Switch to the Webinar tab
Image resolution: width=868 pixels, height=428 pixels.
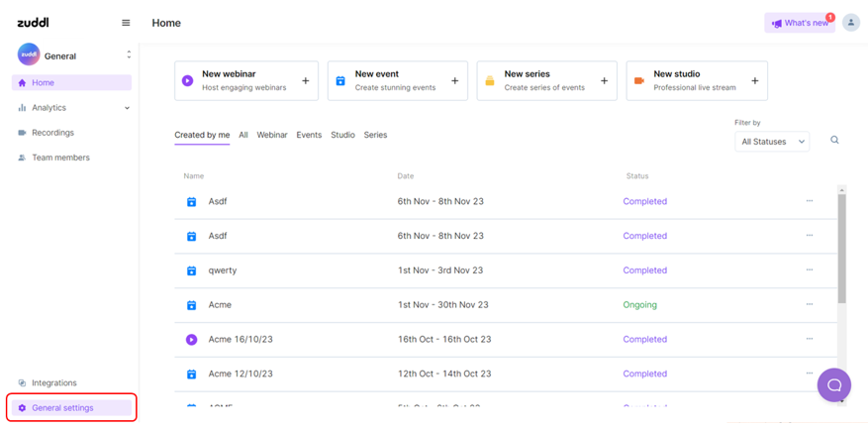click(272, 135)
